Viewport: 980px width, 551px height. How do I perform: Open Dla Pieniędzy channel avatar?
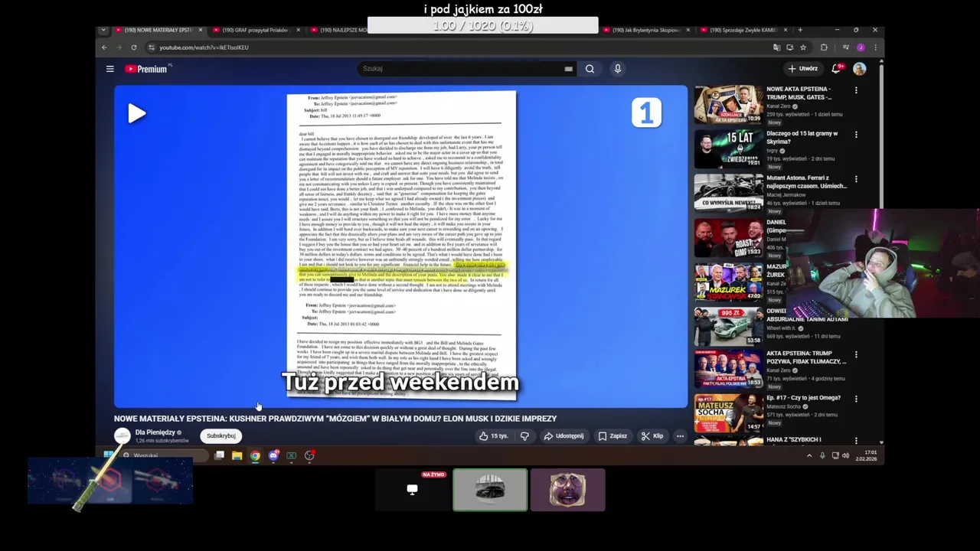coord(122,436)
